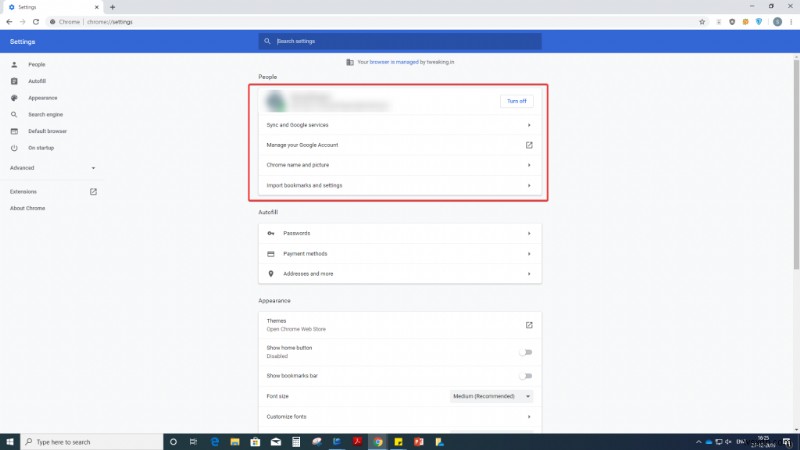Open Sync and Google services
The width and height of the screenshot is (800, 450).
[400, 125]
